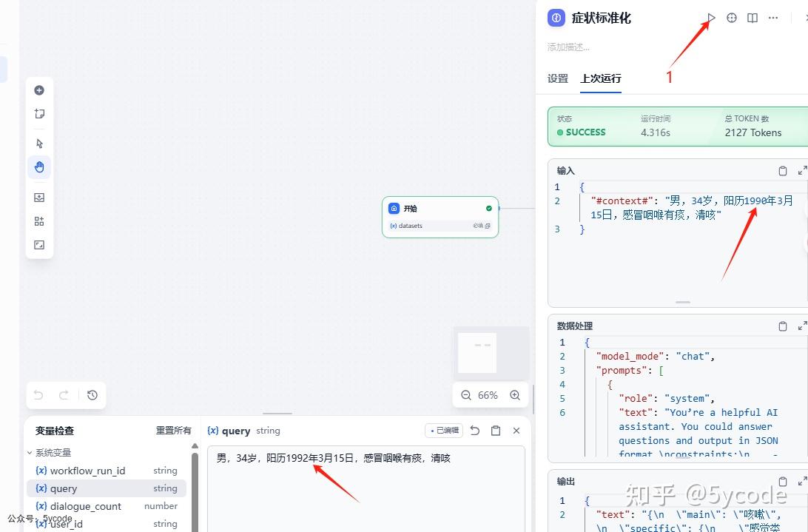The width and height of the screenshot is (808, 532).
Task: Click the 症状标准化 node type icon
Action: coord(556,18)
